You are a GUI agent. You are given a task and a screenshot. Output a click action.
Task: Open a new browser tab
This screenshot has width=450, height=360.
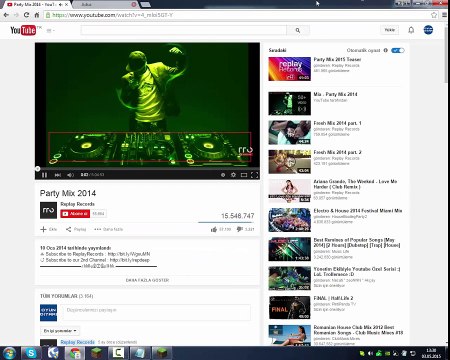tap(145, 4)
